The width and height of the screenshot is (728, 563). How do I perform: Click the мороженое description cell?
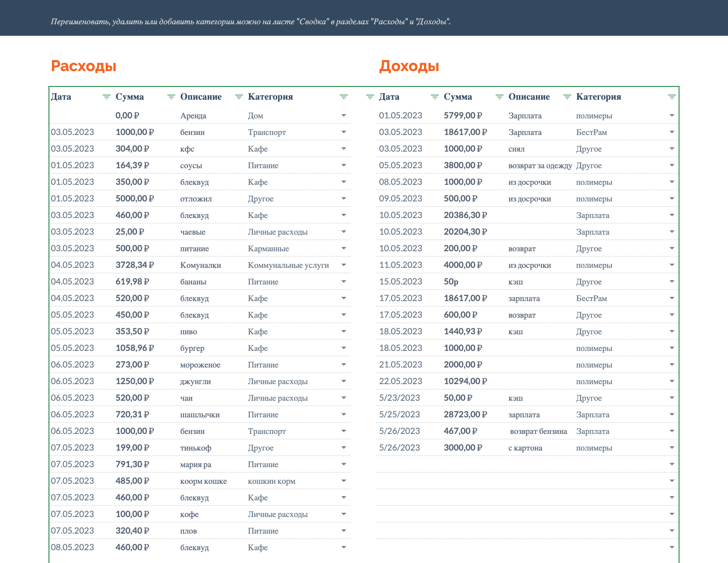[200, 365]
